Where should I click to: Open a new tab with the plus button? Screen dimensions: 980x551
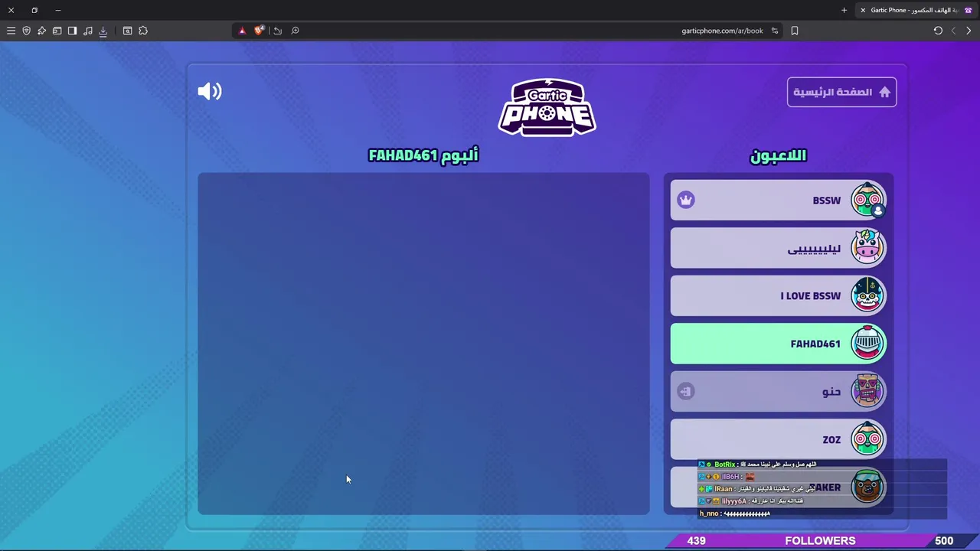tap(844, 10)
